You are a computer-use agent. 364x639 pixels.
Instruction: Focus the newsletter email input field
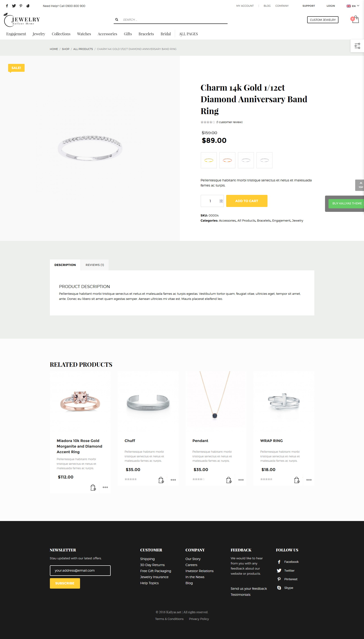[80, 570]
